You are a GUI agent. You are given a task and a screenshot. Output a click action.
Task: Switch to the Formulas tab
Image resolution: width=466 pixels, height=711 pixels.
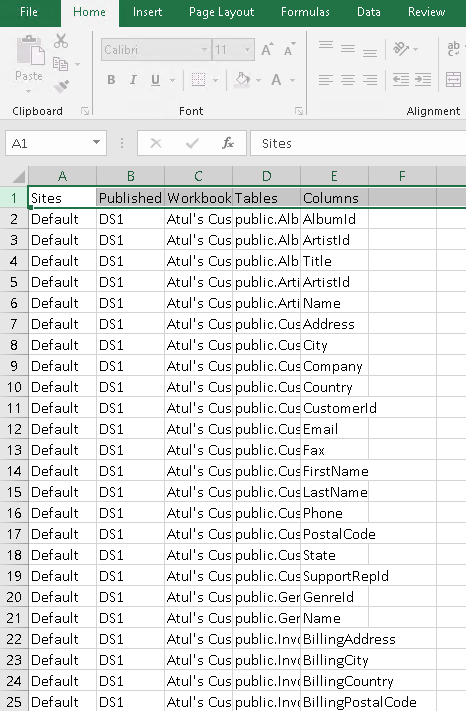click(306, 12)
